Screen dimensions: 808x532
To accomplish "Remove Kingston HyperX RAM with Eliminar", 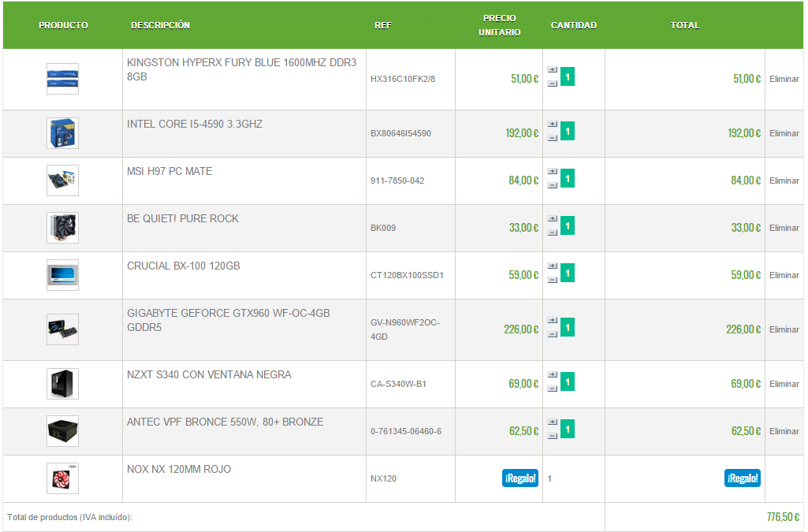I will click(784, 79).
